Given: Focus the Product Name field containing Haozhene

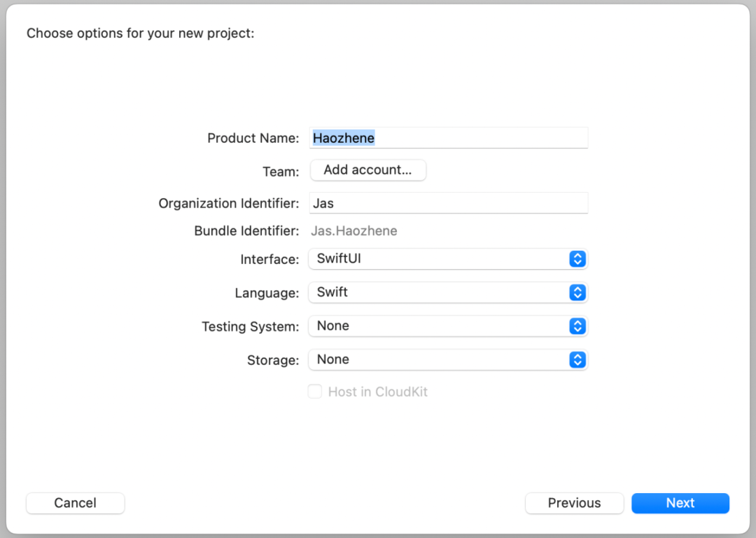Looking at the screenshot, I should click(449, 138).
